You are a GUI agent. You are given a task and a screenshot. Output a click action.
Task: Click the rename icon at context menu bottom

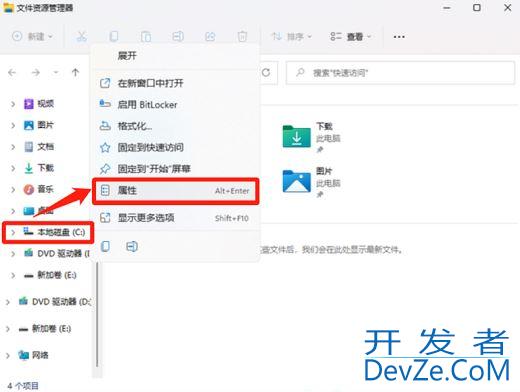coord(132,246)
